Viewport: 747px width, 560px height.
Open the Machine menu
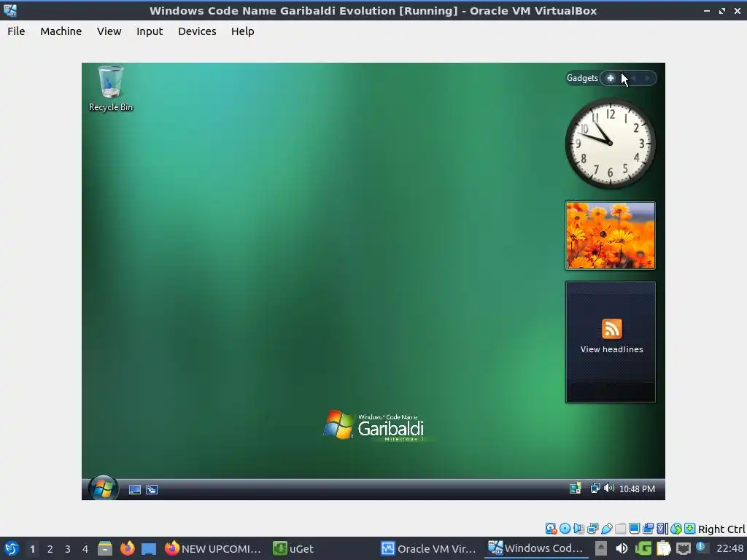tap(61, 31)
